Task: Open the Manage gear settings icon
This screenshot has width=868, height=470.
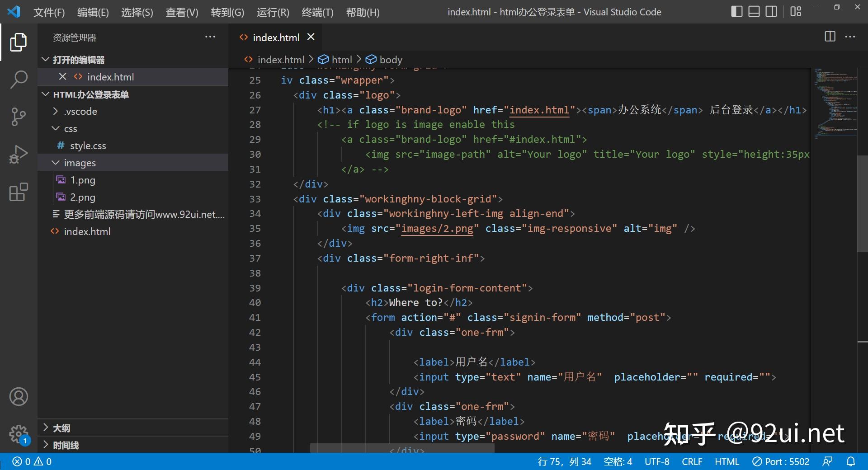Action: (x=19, y=434)
